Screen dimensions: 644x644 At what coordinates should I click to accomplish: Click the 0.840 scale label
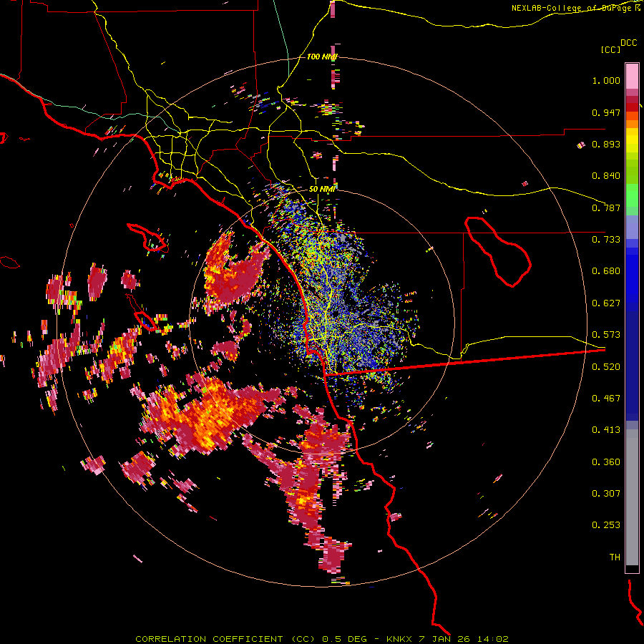pyautogui.click(x=606, y=176)
